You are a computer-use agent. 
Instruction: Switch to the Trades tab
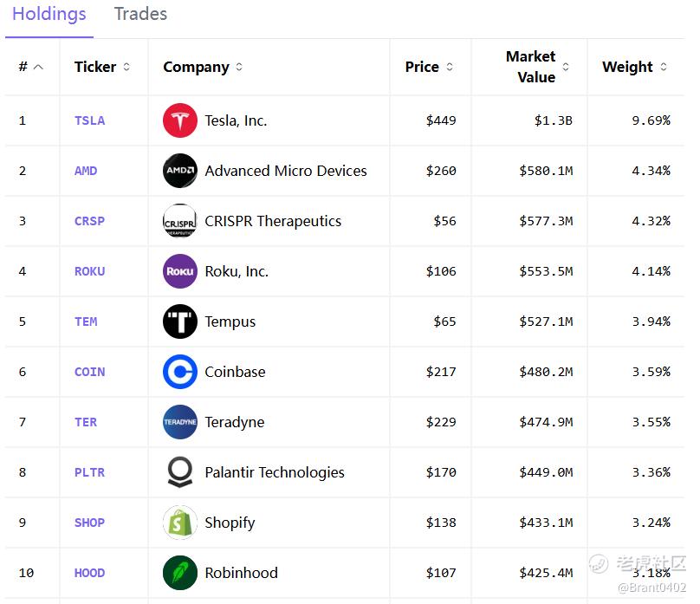coord(140,15)
